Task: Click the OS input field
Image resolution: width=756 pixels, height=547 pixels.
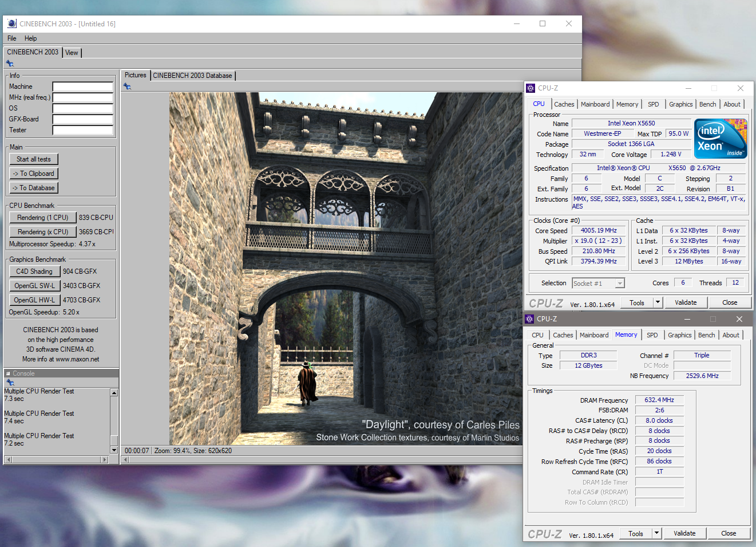Action: click(x=83, y=108)
